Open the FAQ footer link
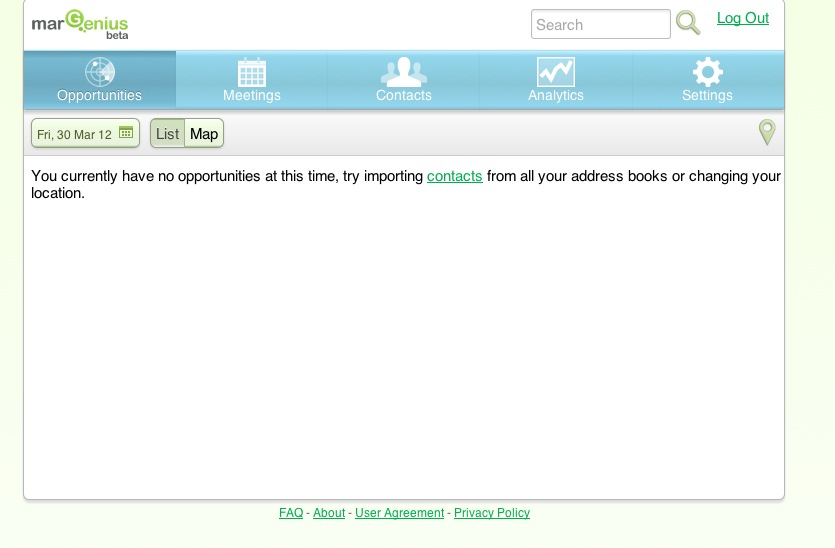835x548 pixels. click(291, 513)
